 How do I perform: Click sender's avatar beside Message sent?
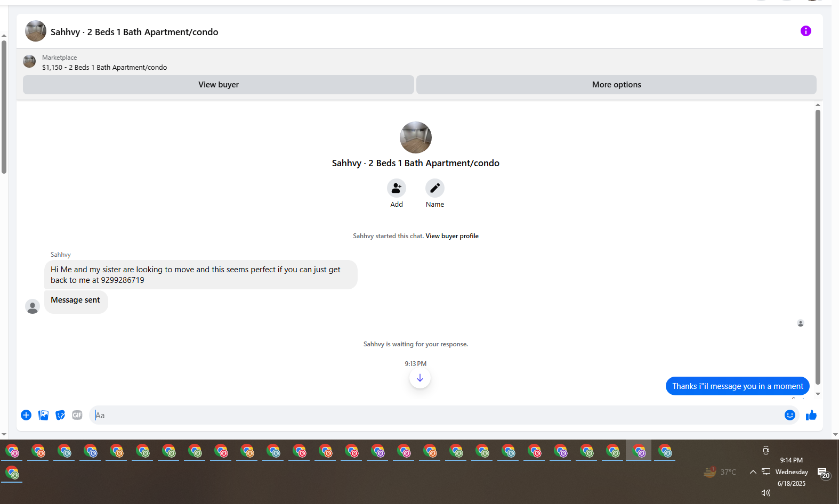pos(33,306)
